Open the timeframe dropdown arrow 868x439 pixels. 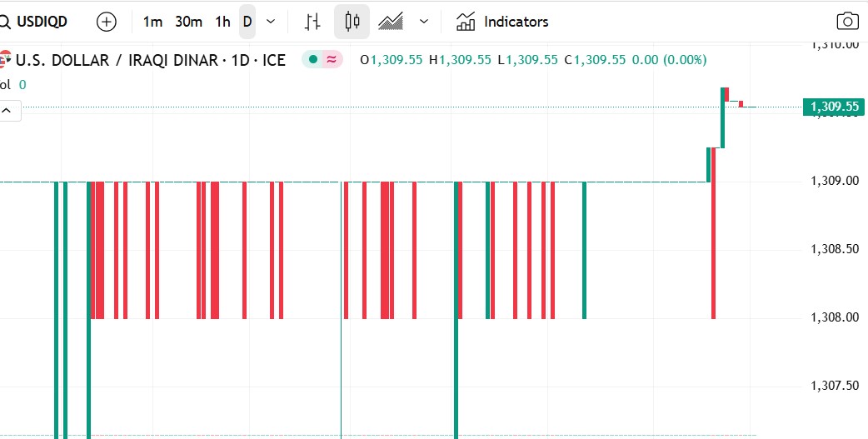click(x=271, y=22)
